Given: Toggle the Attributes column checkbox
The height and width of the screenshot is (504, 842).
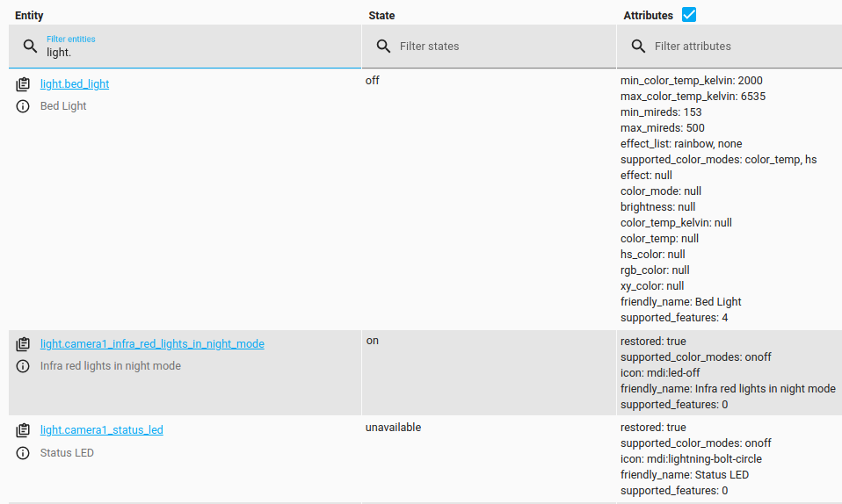Looking at the screenshot, I should [x=689, y=15].
